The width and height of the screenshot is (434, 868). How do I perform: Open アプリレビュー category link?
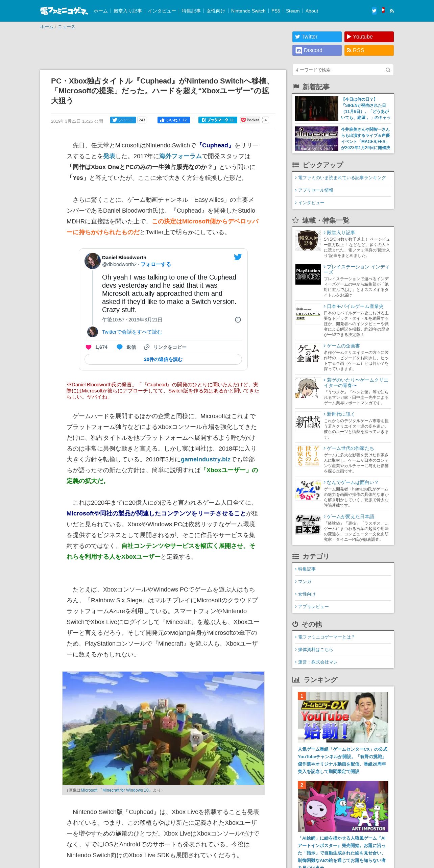tap(313, 607)
